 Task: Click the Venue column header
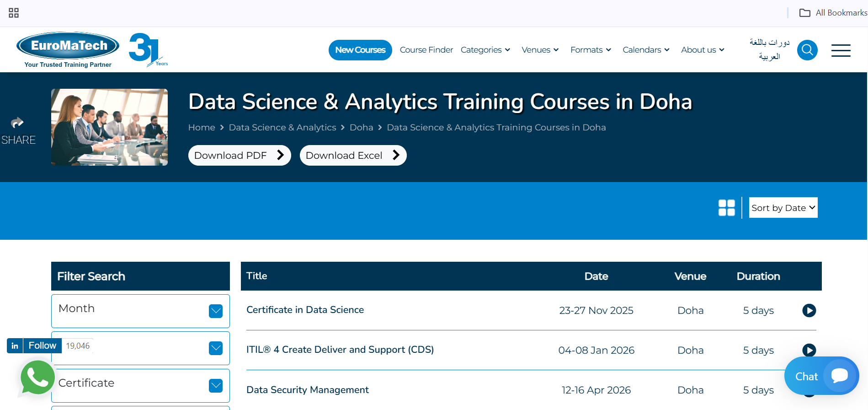690,276
